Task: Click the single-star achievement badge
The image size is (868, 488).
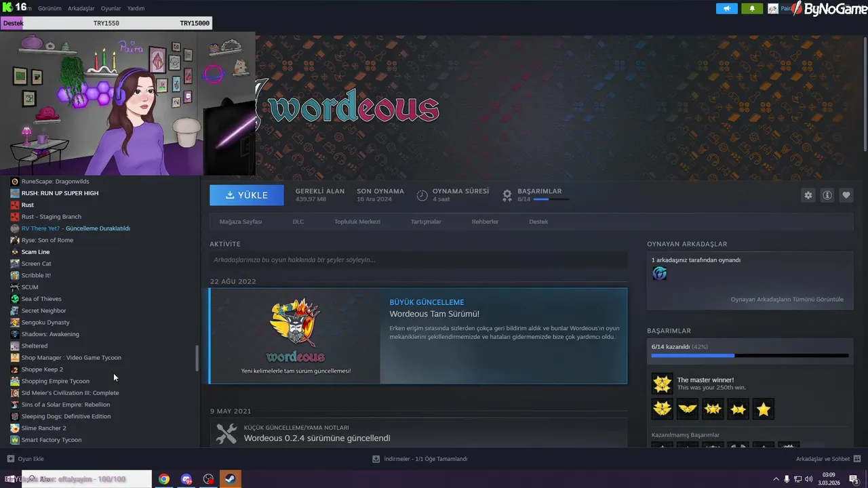Action: pyautogui.click(x=764, y=409)
